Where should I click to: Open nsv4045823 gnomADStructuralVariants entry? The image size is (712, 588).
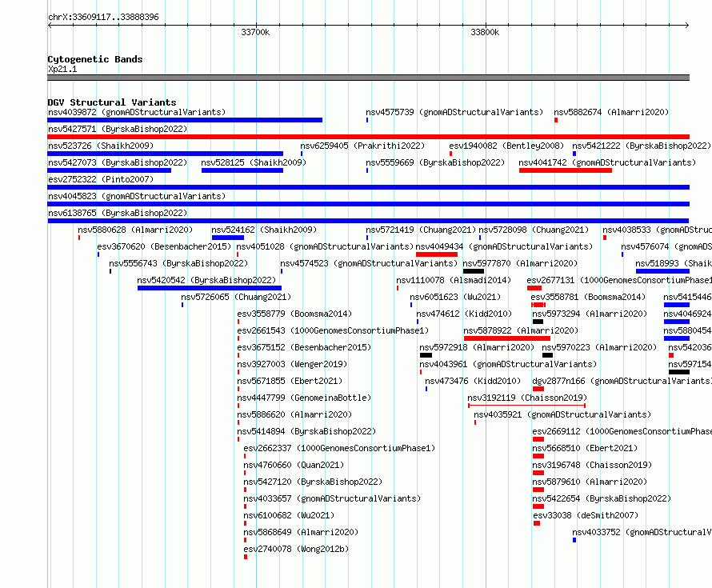[x=137, y=196]
